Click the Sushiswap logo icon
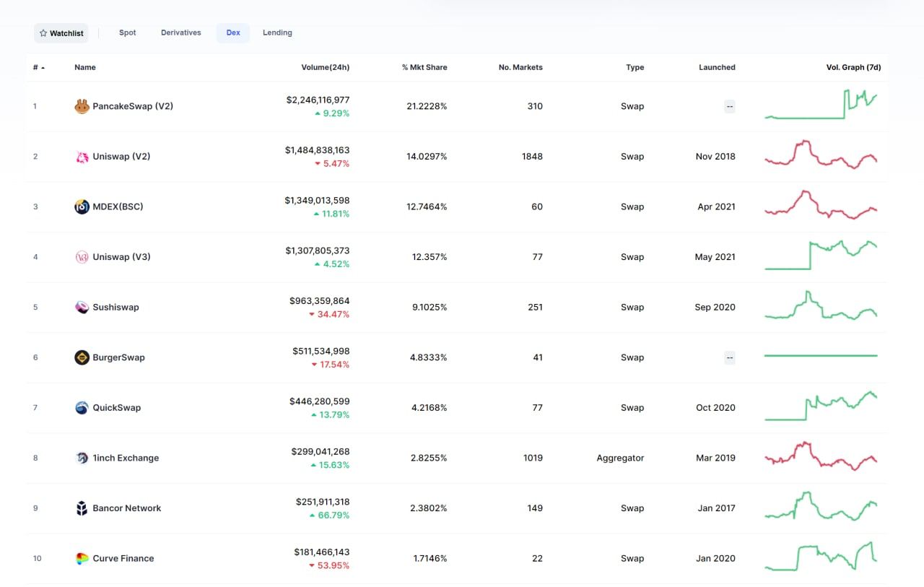Viewport: 924px width, 587px height. tap(82, 307)
